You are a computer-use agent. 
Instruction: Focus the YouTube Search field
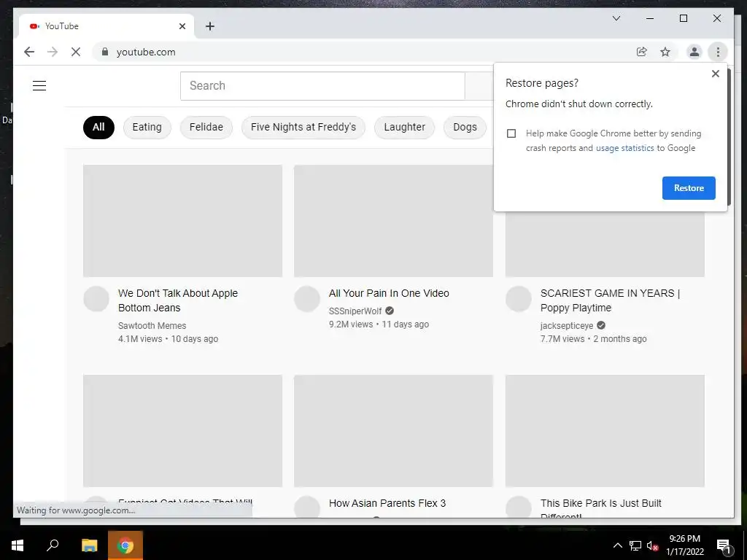tap(322, 86)
